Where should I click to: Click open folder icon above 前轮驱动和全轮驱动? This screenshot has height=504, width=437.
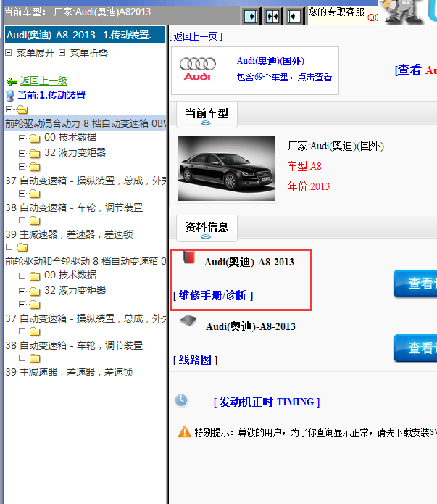[22, 247]
